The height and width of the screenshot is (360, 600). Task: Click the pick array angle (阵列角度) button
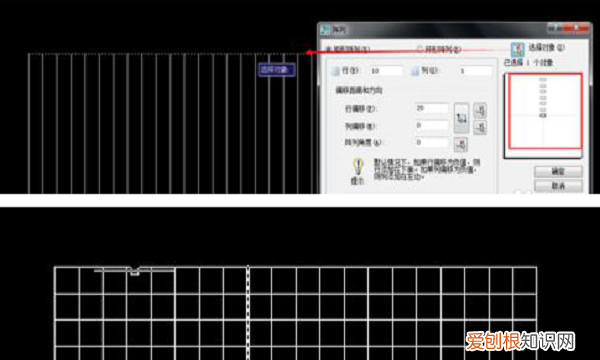point(461,144)
